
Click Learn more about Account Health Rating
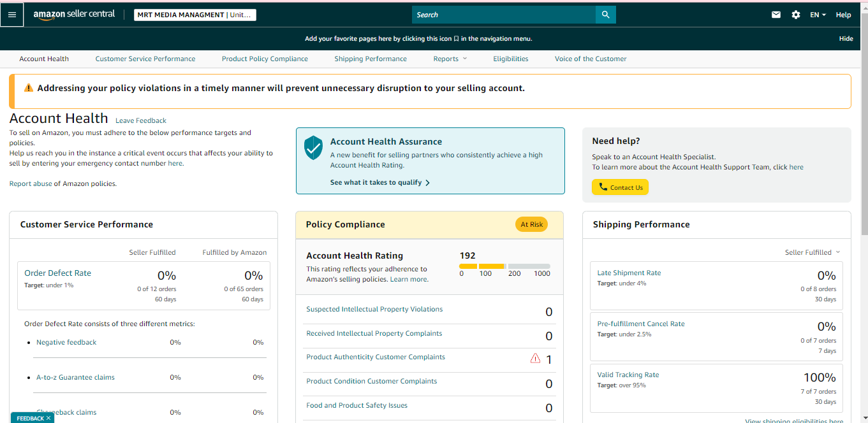point(409,280)
